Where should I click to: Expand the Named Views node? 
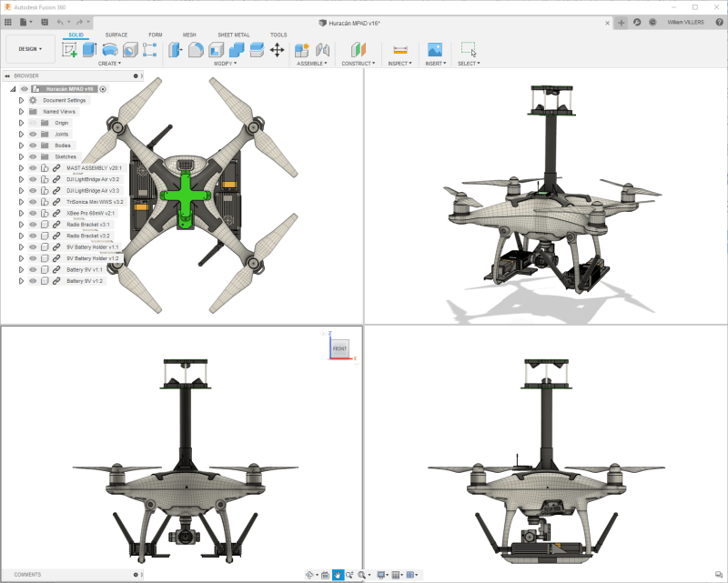[21, 111]
